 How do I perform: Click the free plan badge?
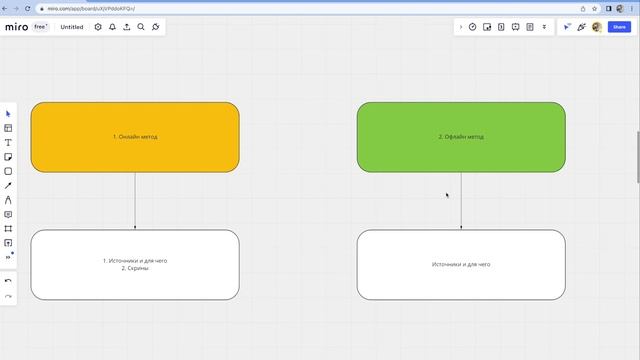40,27
